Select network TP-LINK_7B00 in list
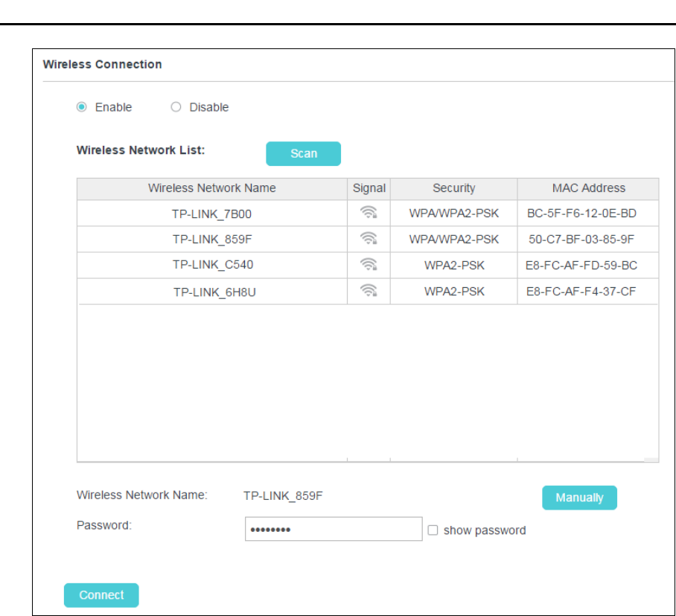 click(211, 214)
